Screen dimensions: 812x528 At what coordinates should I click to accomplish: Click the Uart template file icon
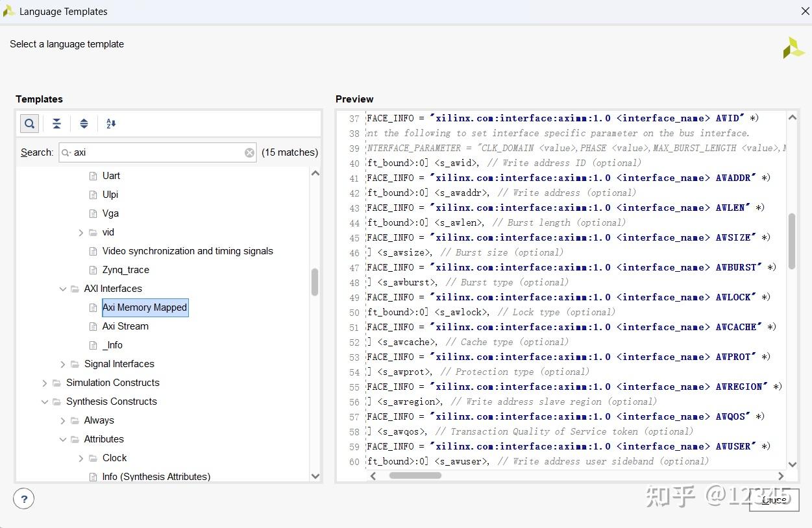[x=93, y=176]
